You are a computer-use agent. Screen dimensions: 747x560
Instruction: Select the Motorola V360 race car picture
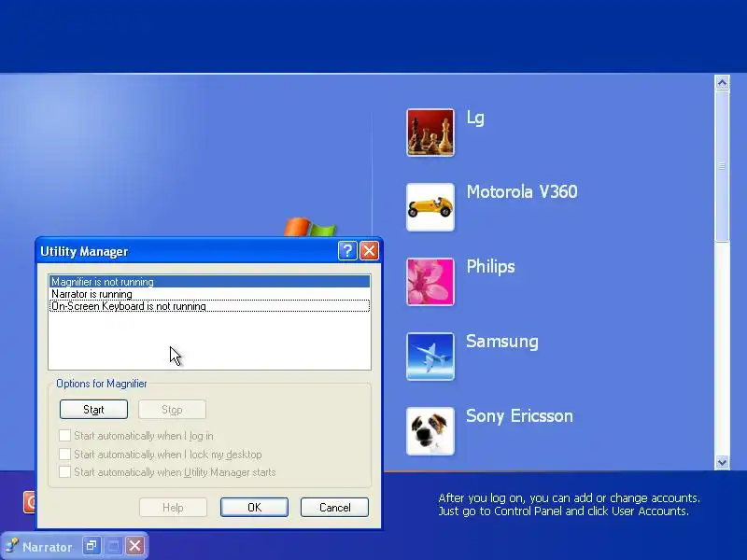pyautogui.click(x=430, y=207)
